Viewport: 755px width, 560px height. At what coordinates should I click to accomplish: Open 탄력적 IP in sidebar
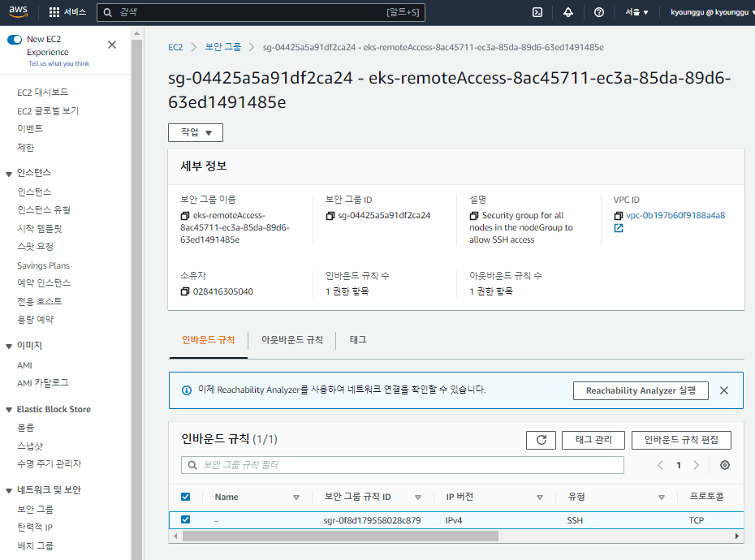[35, 528]
